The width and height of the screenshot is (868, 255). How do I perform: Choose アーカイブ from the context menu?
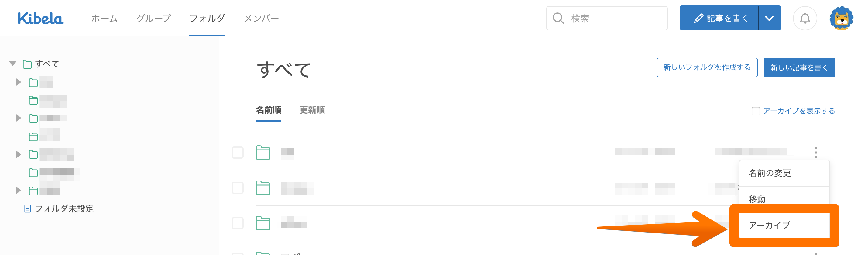tap(769, 225)
